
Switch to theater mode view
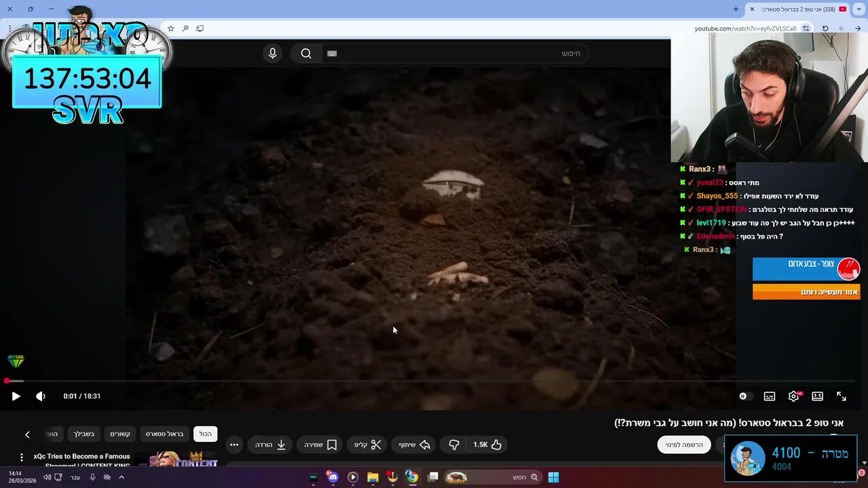coord(818,396)
